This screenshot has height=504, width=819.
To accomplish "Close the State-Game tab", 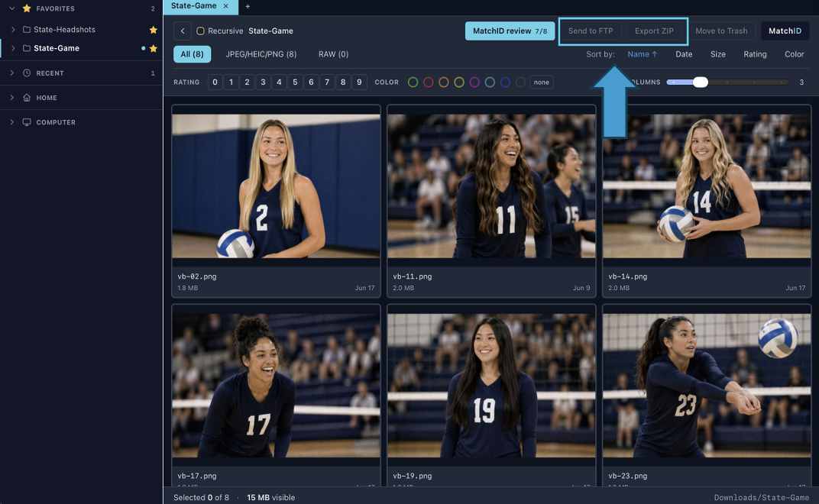I will tap(225, 6).
